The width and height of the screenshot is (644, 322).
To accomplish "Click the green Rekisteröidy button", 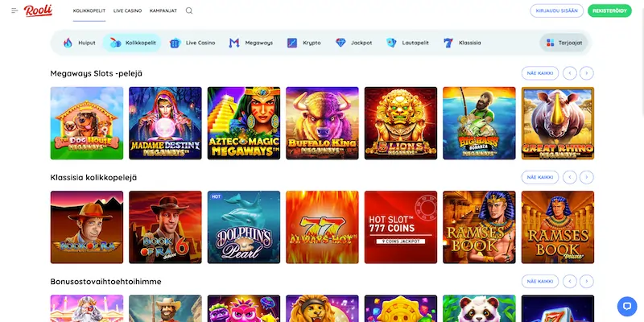I will tap(609, 10).
